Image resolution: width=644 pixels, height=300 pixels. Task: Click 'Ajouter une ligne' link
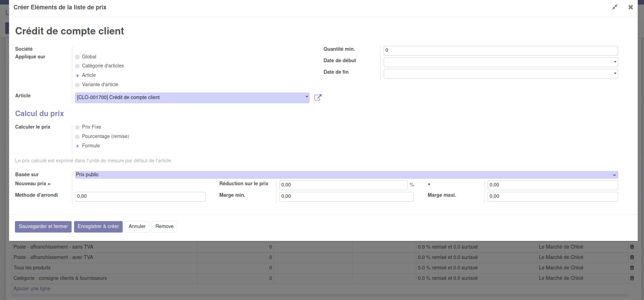click(32, 288)
